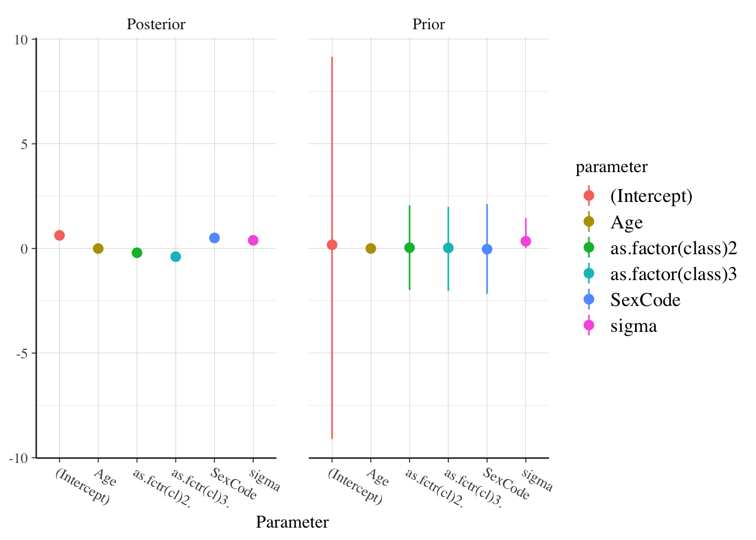The width and height of the screenshot is (756, 540).
Task: Click the magenta sigma point in Posterior panel
Action: tap(253, 240)
